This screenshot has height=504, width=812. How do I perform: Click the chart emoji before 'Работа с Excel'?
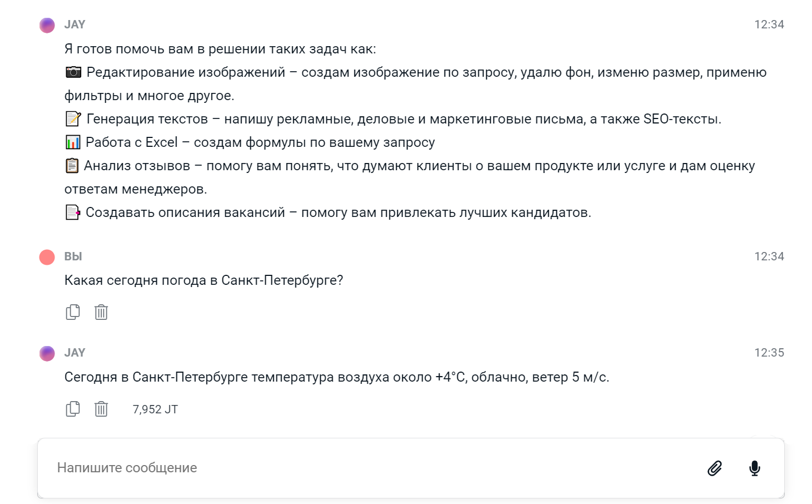pyautogui.click(x=73, y=142)
